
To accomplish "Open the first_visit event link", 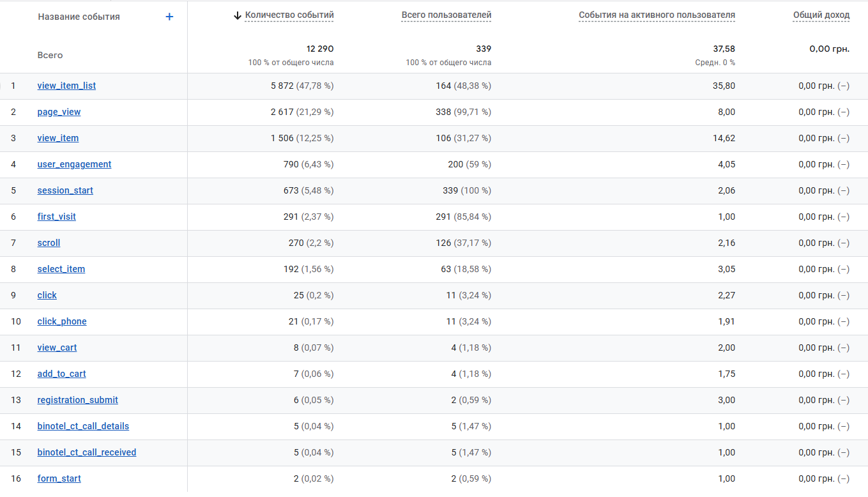I will pos(56,217).
